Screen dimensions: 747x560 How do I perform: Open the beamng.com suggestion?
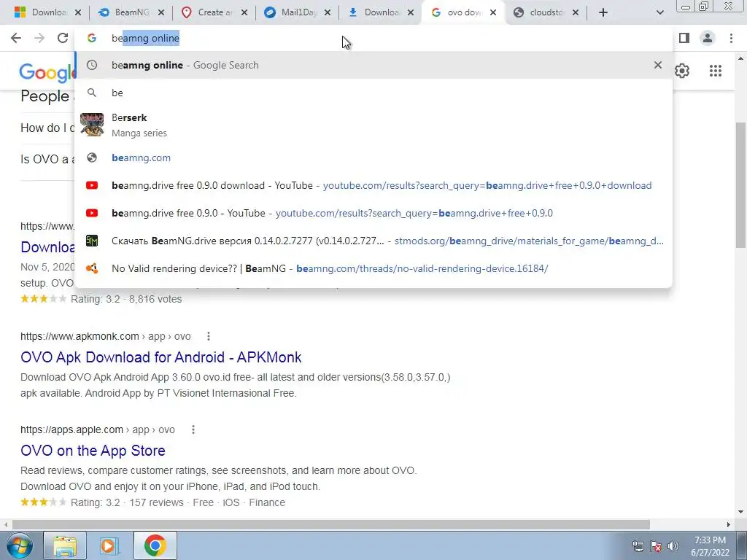click(373, 157)
